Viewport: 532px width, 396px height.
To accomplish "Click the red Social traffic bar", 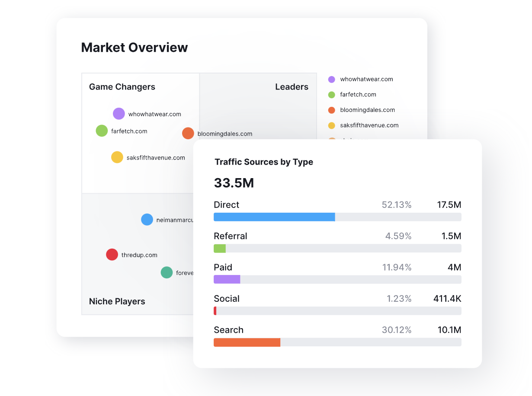I will (215, 311).
